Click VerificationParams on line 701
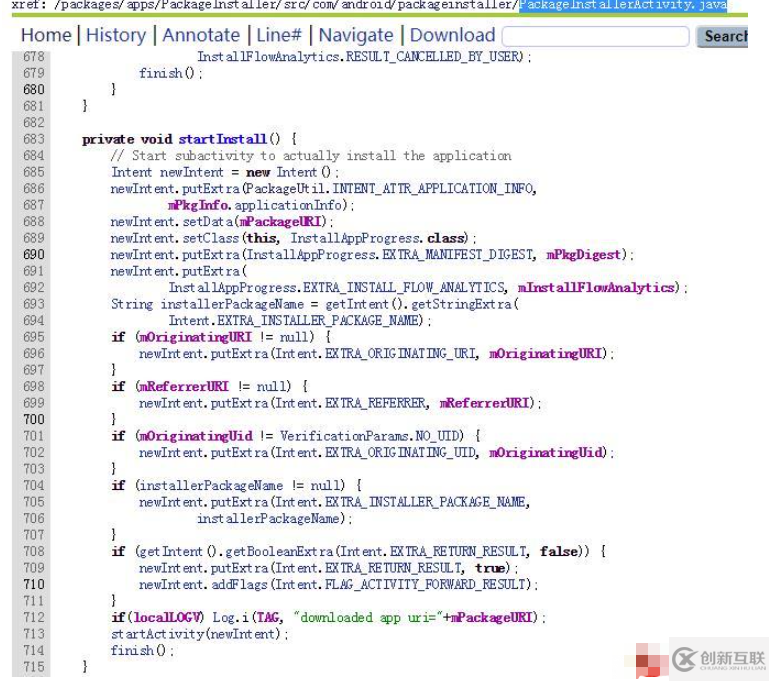This screenshot has height=681, width=769. pos(345,436)
